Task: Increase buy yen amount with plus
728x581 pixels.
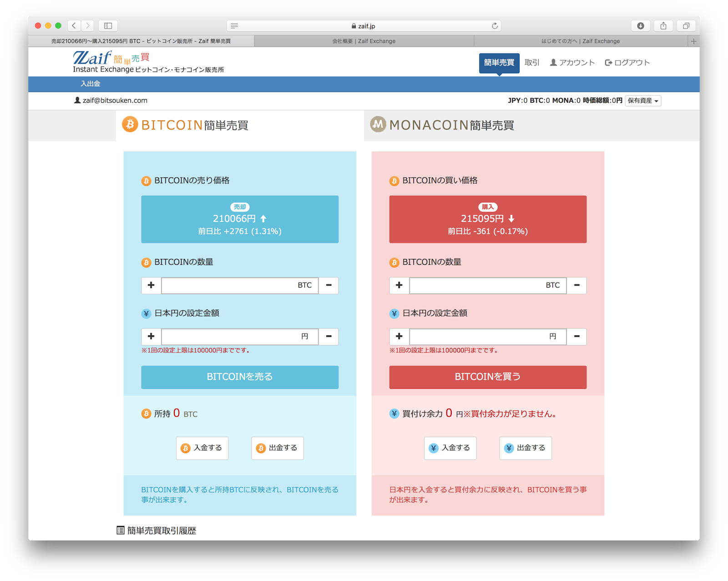Action: click(x=399, y=336)
